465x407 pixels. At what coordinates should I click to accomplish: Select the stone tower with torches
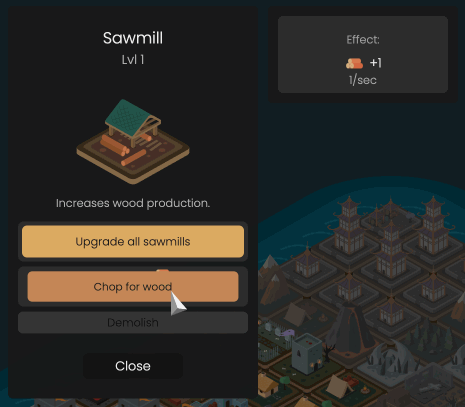coord(307,354)
